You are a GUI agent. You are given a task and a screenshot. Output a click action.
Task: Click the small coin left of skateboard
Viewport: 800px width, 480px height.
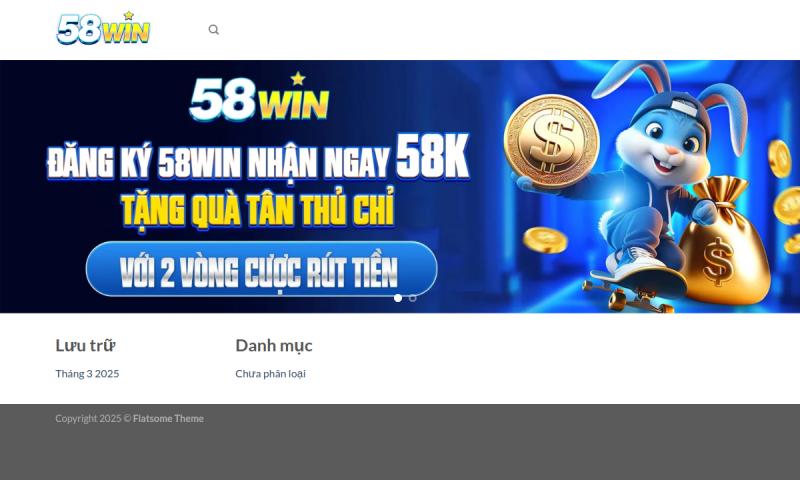pyautogui.click(x=545, y=240)
